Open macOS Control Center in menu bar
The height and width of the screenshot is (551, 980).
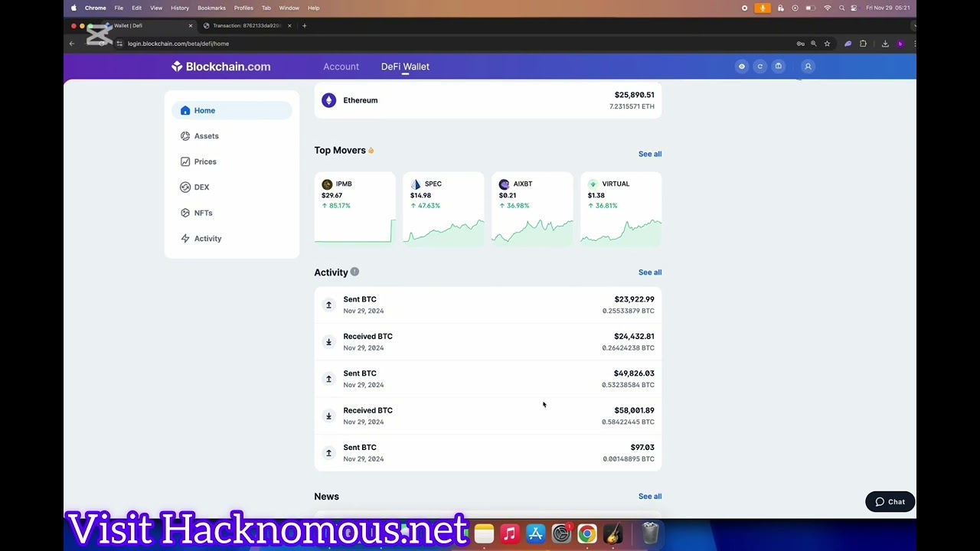[854, 8]
